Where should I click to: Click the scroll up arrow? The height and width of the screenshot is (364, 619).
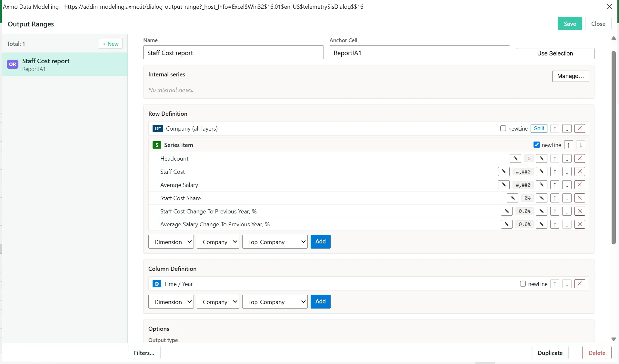point(614,38)
